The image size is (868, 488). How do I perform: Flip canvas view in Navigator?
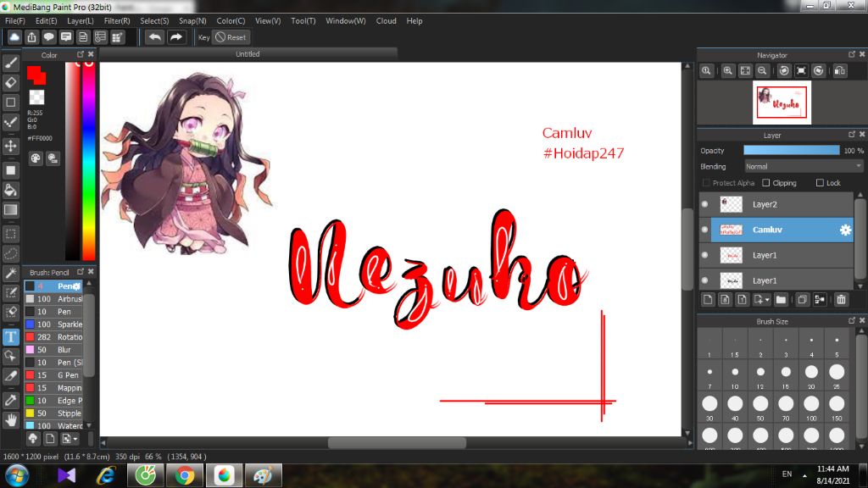(x=840, y=71)
